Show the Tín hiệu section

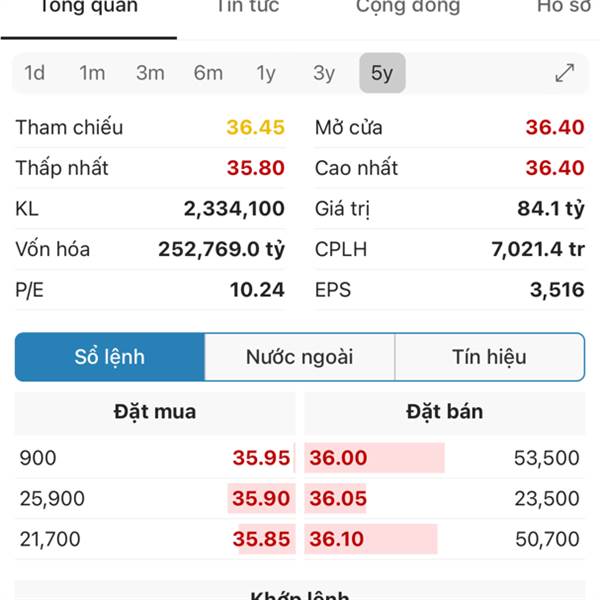[489, 357]
